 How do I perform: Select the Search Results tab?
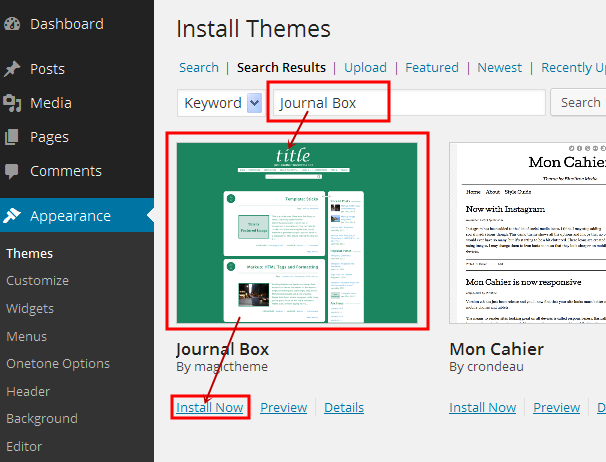[281, 68]
